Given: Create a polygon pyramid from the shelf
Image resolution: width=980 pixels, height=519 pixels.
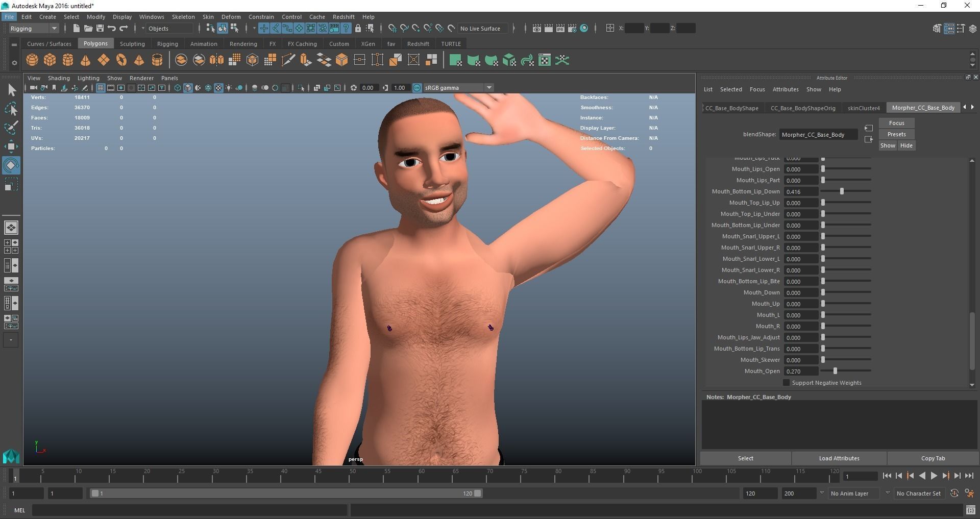Looking at the screenshot, I should coord(139,60).
